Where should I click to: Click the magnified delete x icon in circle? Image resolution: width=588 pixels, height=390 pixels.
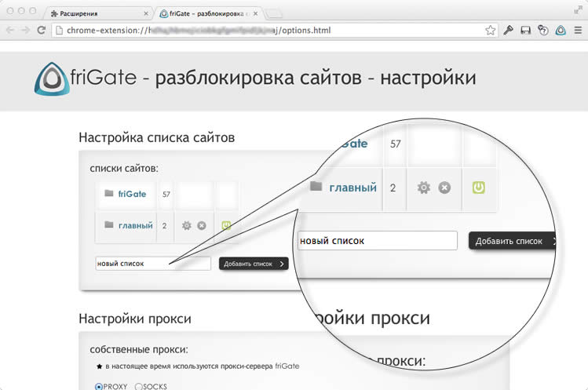[x=444, y=188]
